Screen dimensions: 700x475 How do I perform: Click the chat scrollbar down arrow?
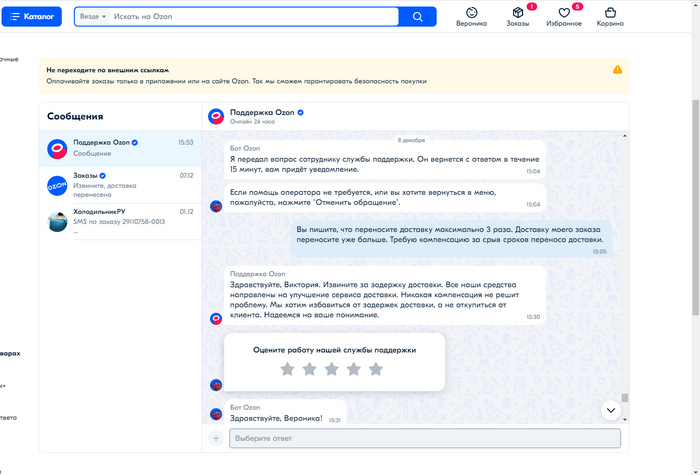pos(625,419)
